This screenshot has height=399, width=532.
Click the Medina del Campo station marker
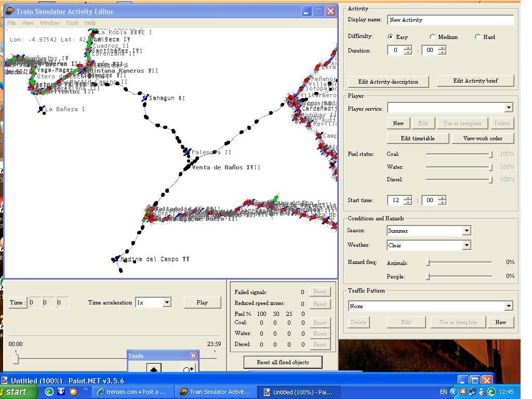click(116, 259)
